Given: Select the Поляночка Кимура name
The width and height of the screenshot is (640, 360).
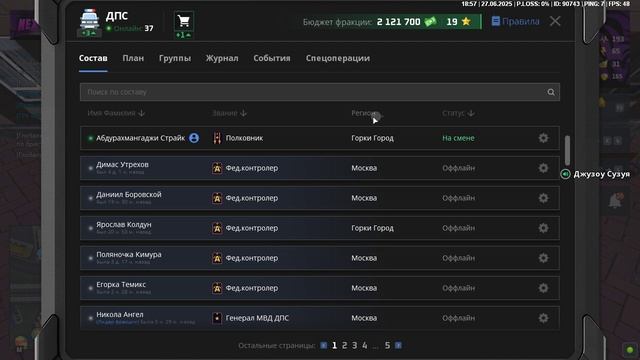Looking at the screenshot, I should (129, 254).
